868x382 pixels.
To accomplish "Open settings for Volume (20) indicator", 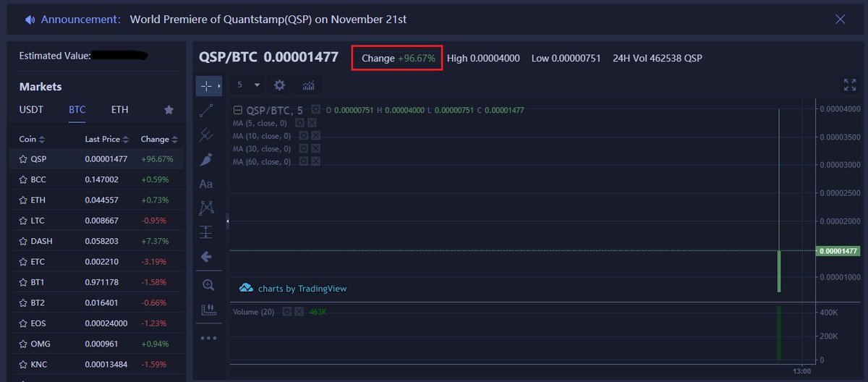I will point(286,312).
